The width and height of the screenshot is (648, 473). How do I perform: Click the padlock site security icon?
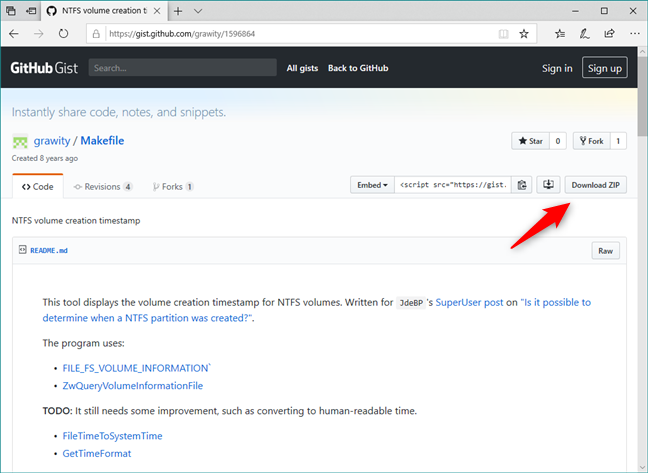click(x=96, y=34)
